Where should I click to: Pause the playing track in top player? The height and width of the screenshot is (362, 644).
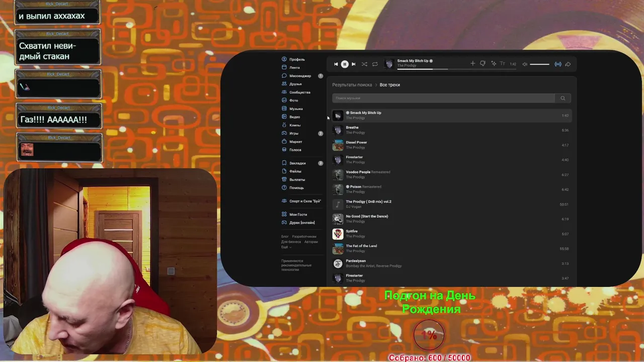click(x=345, y=64)
